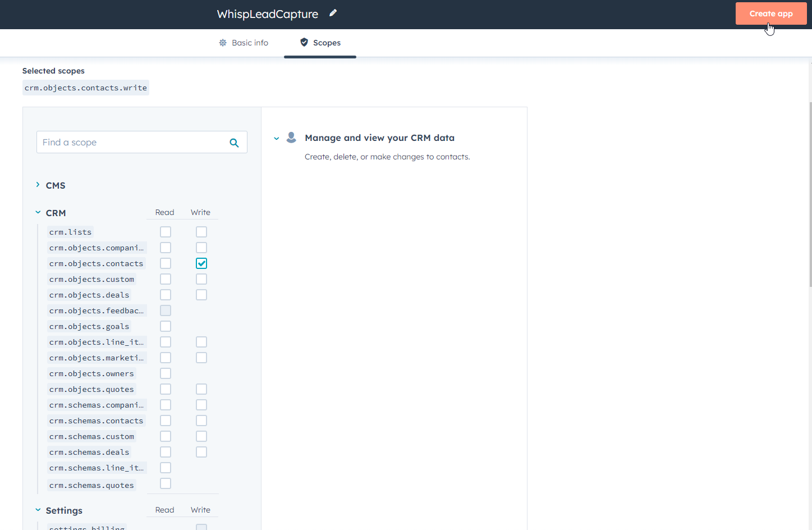Screen dimensions: 812x530
Task: Enable Write for crm.lists
Action: tap(201, 232)
